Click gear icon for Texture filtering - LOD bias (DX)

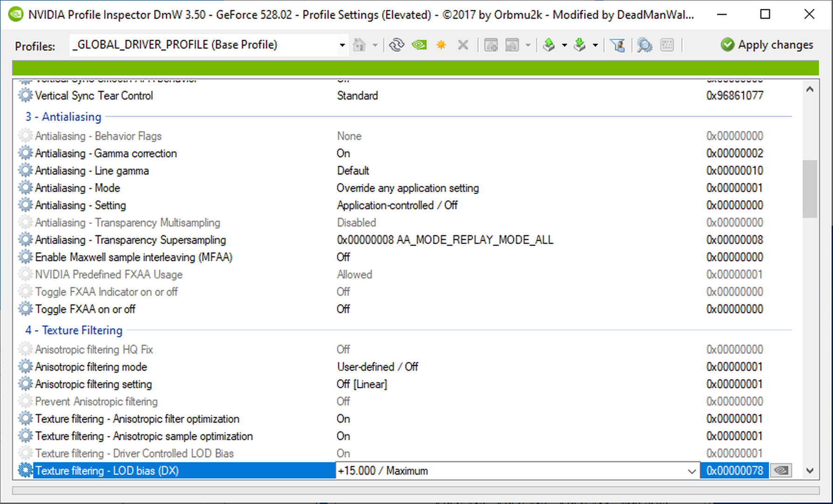25,470
